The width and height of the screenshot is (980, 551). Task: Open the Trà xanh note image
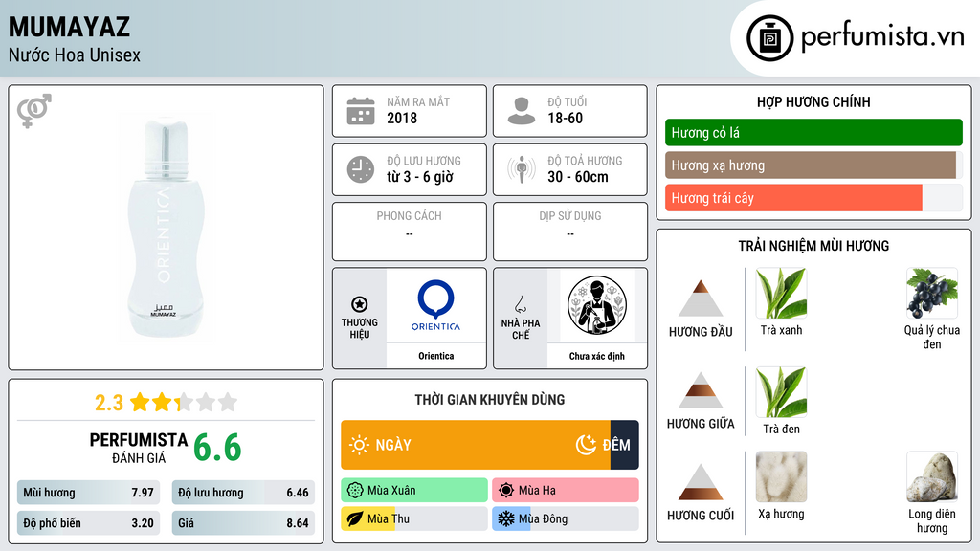coord(781,294)
